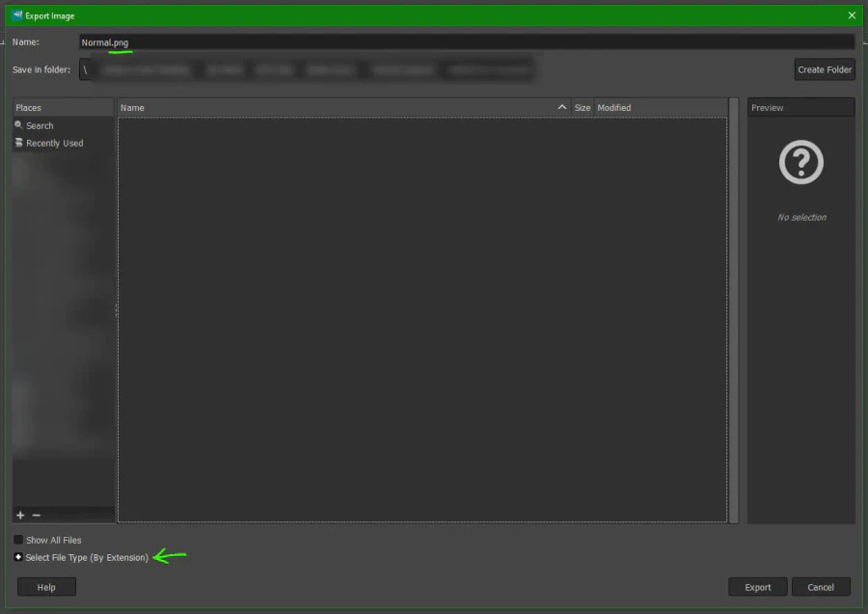Select the root backslash path button
The image size is (868, 614).
85,69
